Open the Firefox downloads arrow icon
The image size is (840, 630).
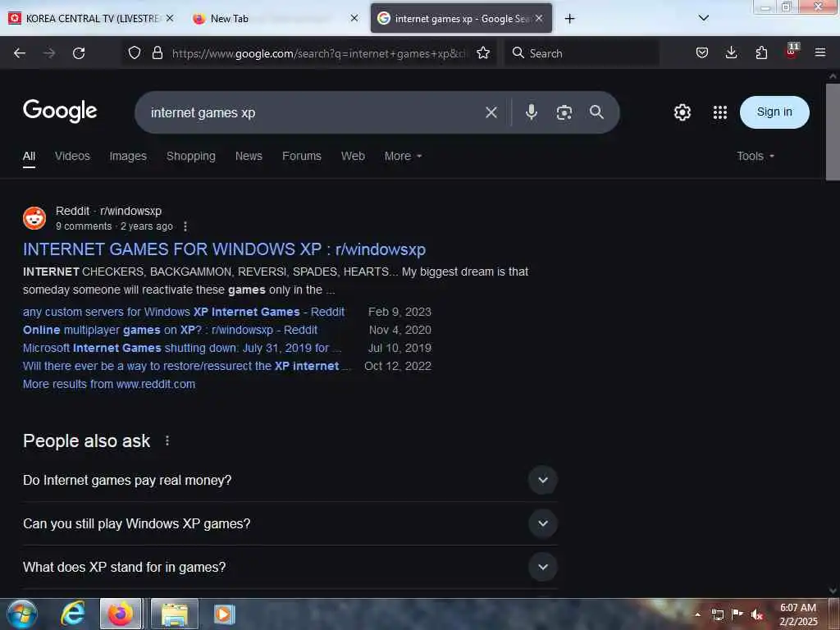[731, 52]
